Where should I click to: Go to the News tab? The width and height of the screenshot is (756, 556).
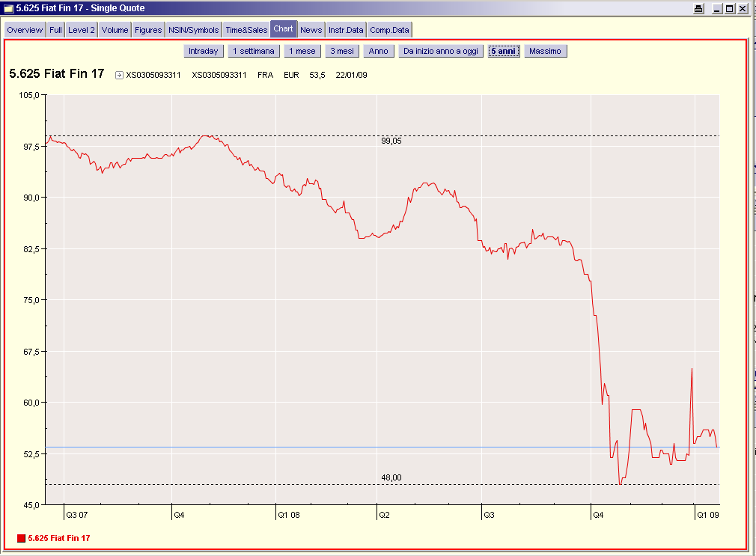click(311, 30)
